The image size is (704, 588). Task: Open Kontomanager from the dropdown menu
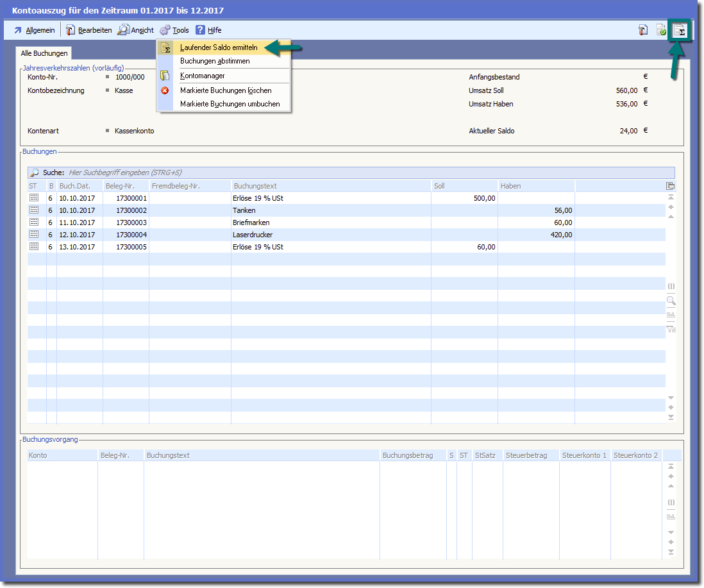click(202, 76)
